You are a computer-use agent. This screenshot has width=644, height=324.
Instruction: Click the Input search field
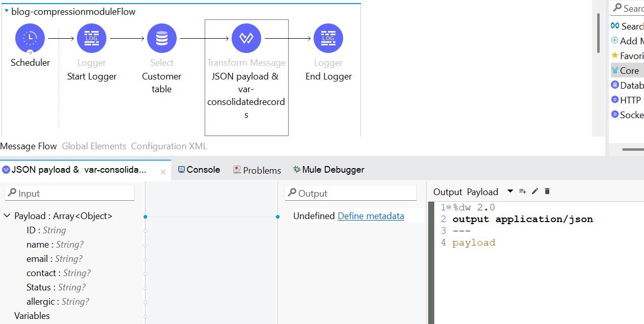(x=70, y=193)
